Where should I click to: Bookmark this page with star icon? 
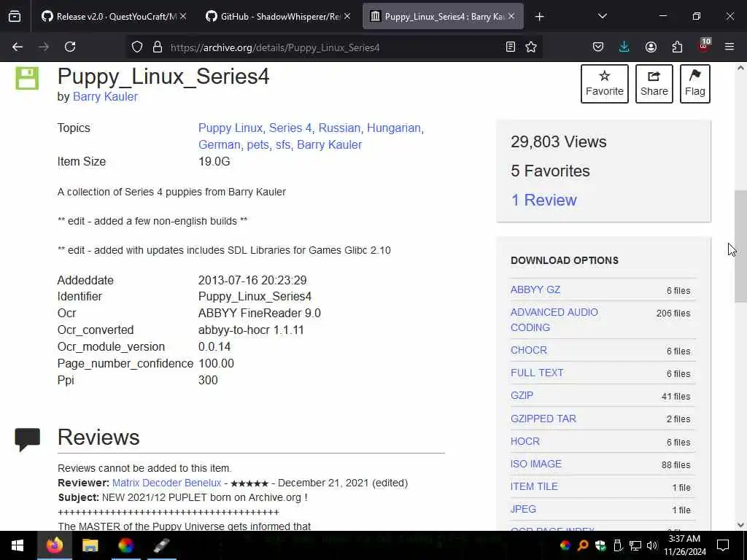pos(531,47)
